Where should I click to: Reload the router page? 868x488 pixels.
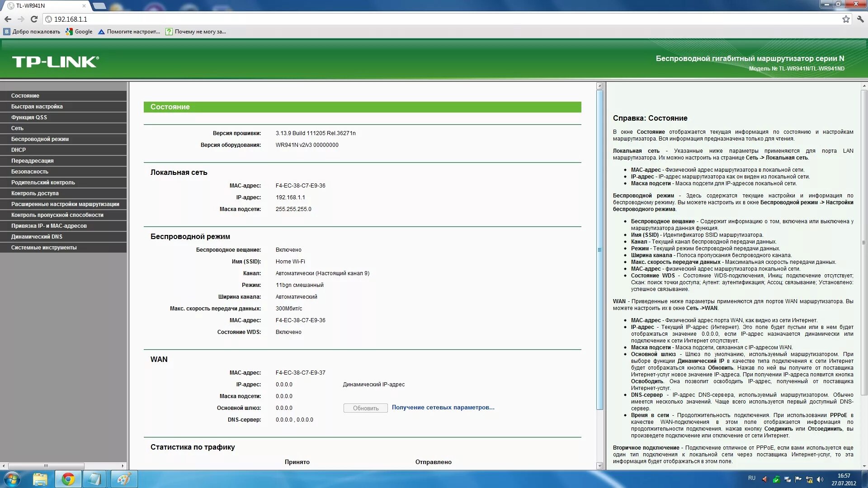pos(34,19)
